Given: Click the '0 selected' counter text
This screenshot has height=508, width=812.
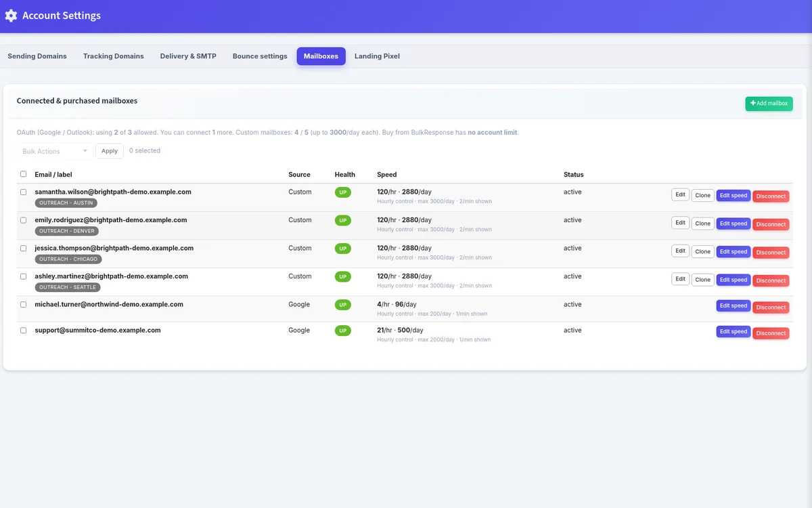Looking at the screenshot, I should [145, 150].
